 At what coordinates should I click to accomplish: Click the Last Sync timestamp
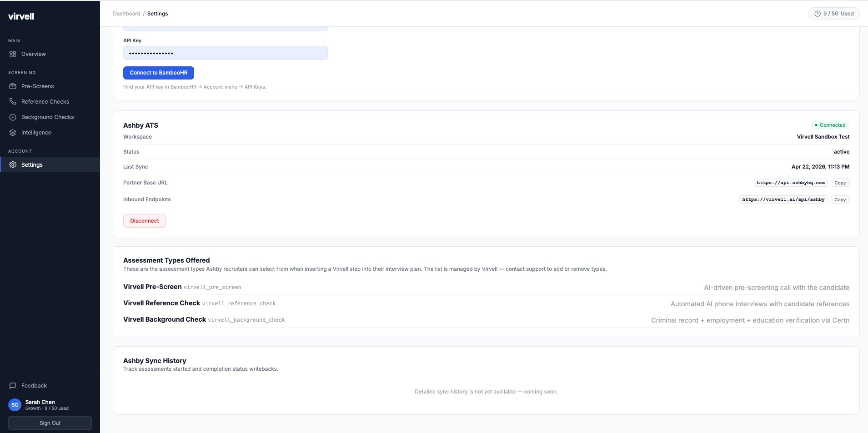tap(820, 167)
